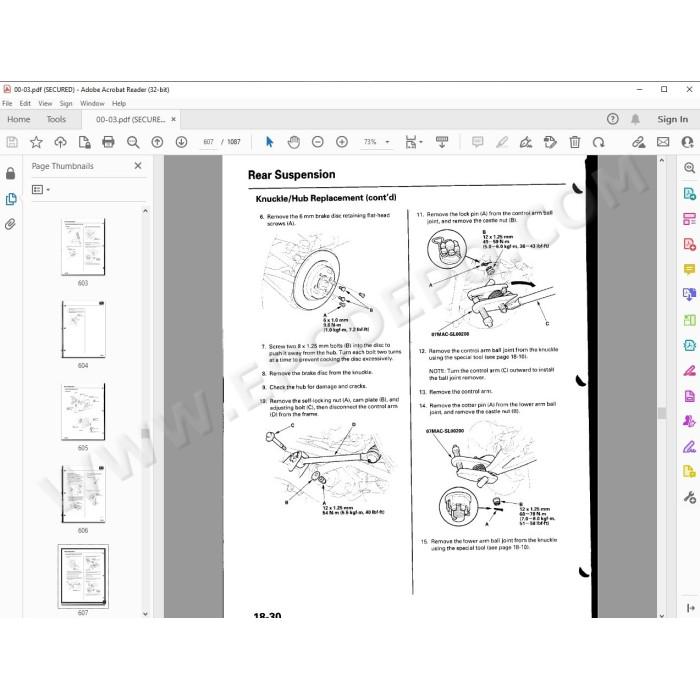This screenshot has width=700, height=700.
Task: Select page 603 thumbnail
Action: (83, 247)
